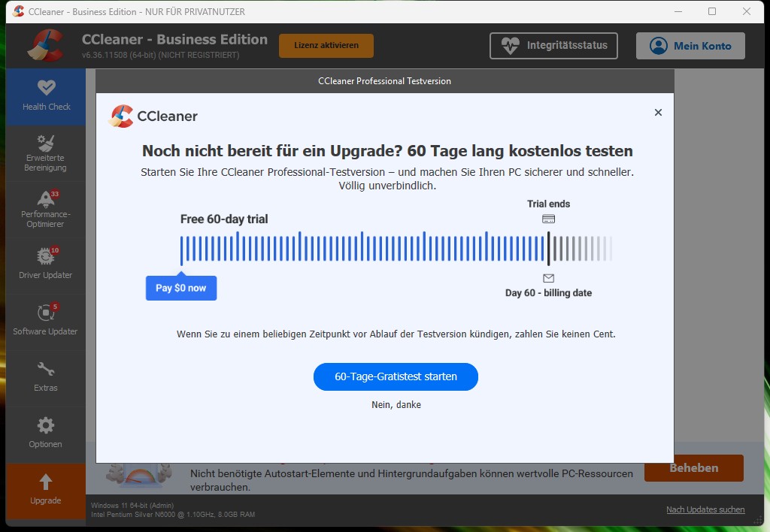Open Performance-Optimierer in sidebar

46,210
